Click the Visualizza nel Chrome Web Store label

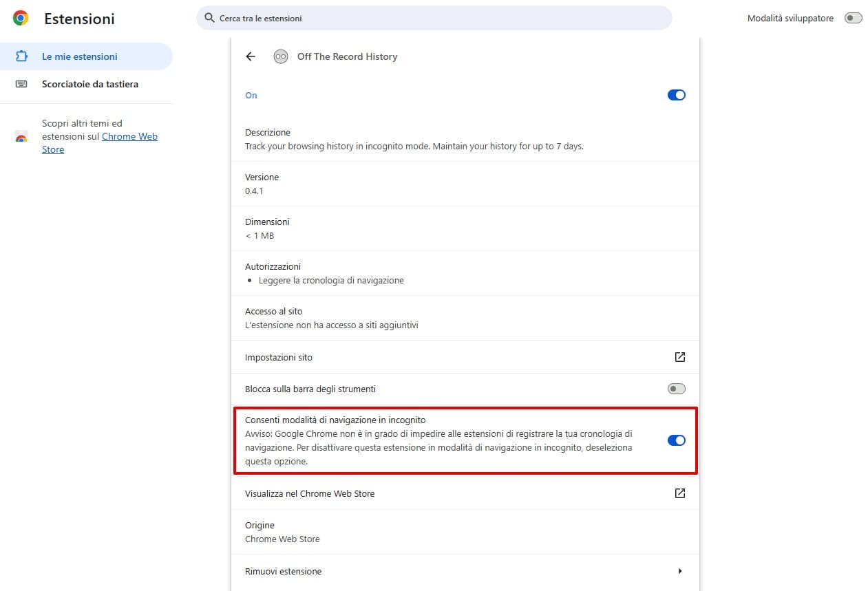click(310, 493)
